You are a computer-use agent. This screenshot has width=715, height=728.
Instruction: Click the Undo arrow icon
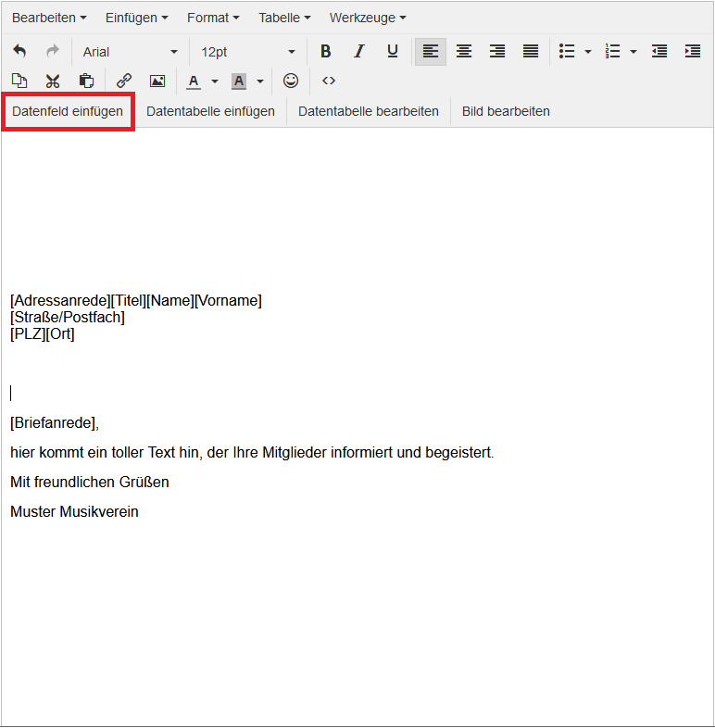19,51
